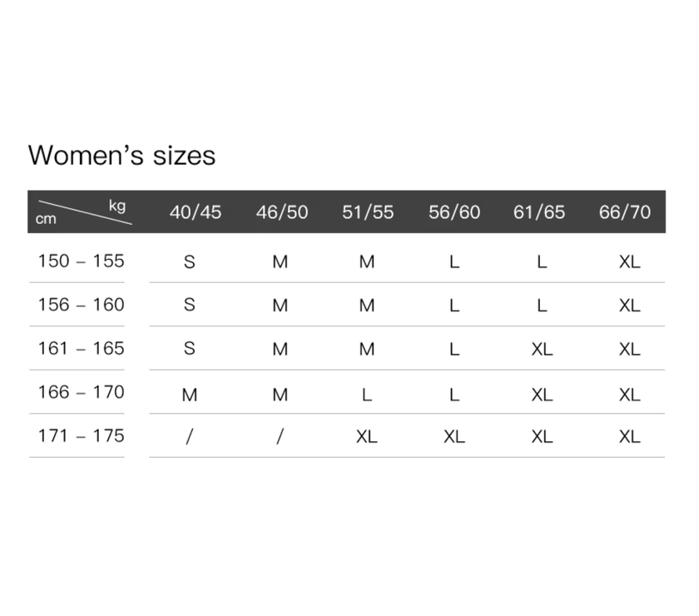Viewport: 699px width, 616px height.
Task: Click XL for 171 – 175 at 51/55
Action: 367,437
